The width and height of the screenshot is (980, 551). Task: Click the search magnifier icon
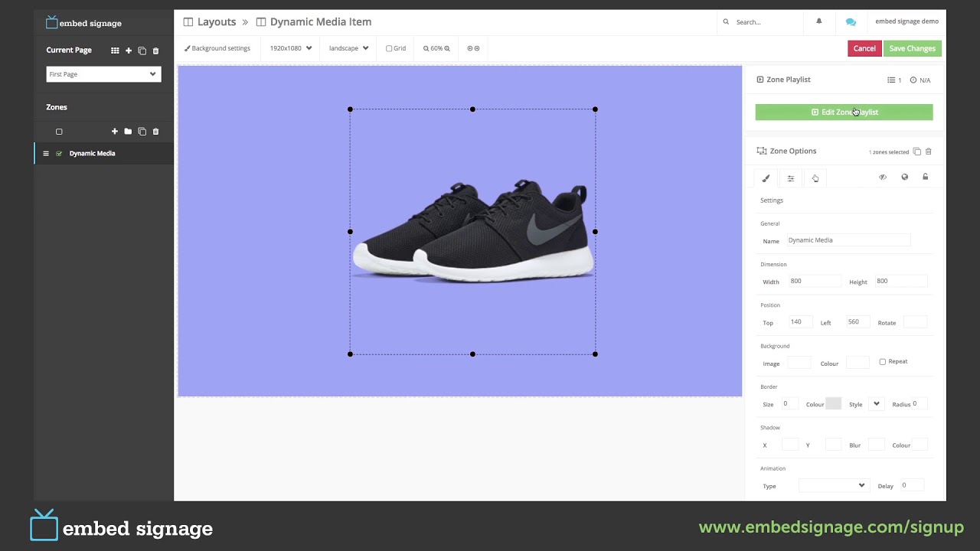727,22
